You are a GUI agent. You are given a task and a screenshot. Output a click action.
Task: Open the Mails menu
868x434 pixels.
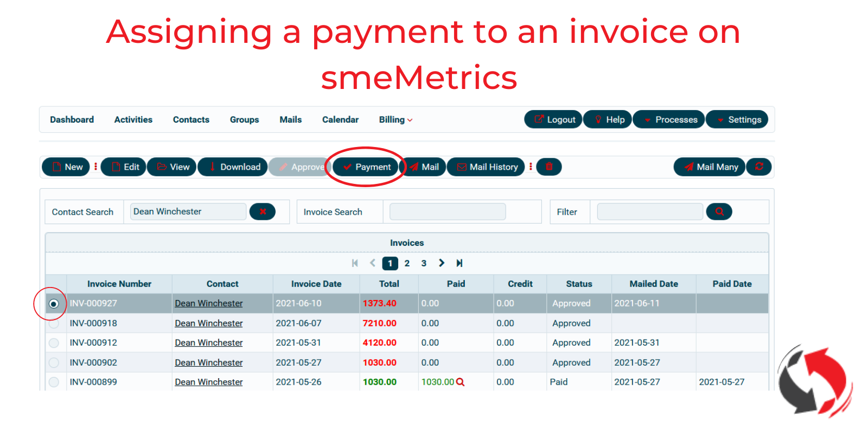[290, 119]
